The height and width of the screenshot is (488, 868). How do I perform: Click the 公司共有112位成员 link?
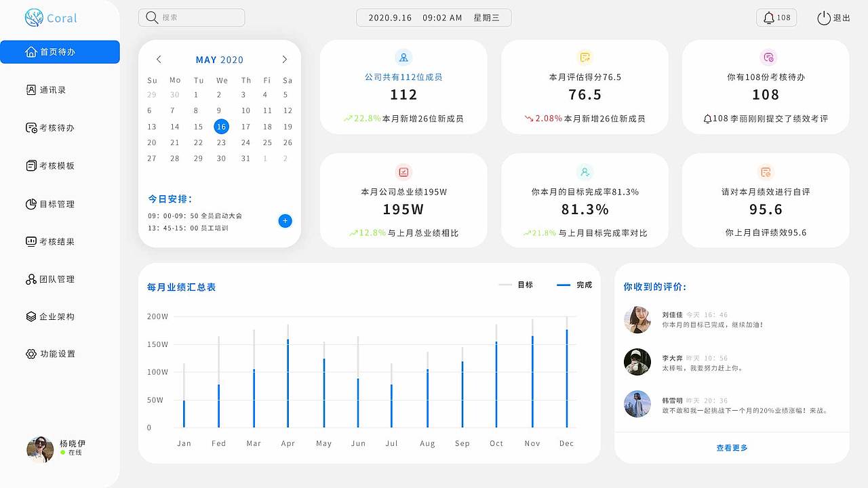pyautogui.click(x=403, y=77)
